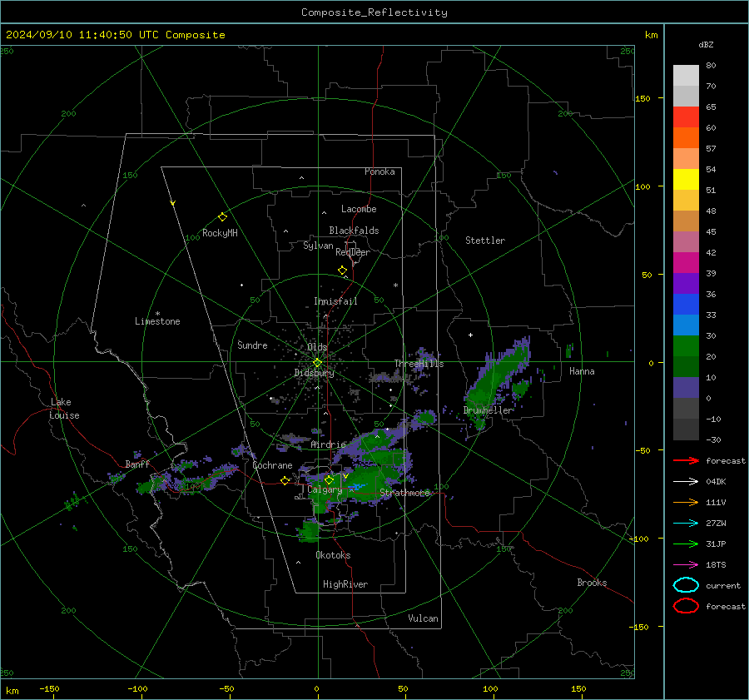Click yellow diamond marker at Calgary
The height and width of the screenshot is (700, 749).
pos(329,479)
